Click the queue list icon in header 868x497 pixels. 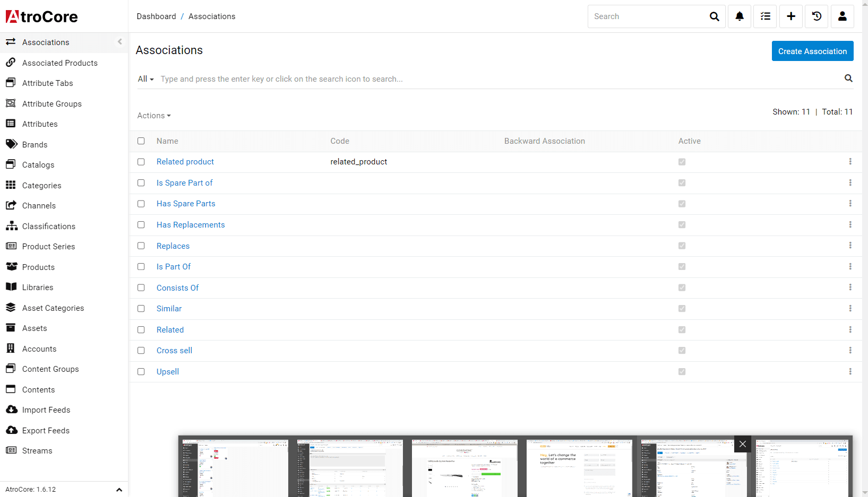pyautogui.click(x=765, y=16)
